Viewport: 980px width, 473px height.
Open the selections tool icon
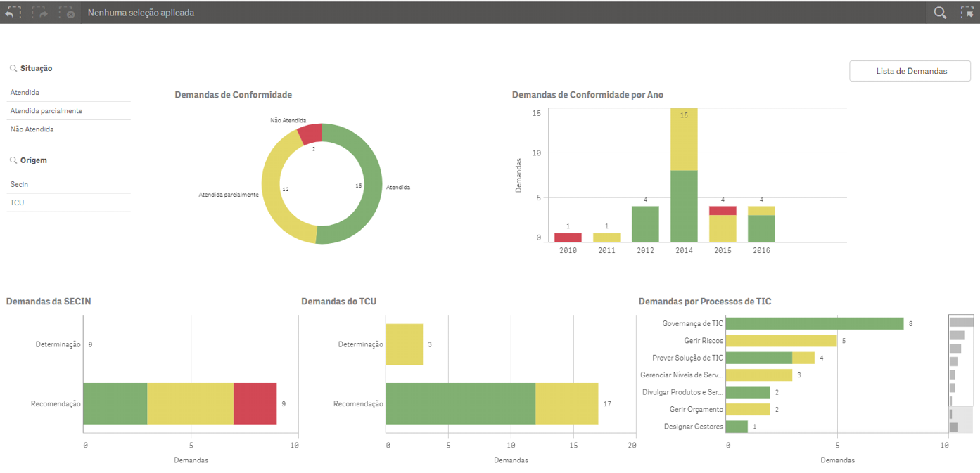coord(967,13)
